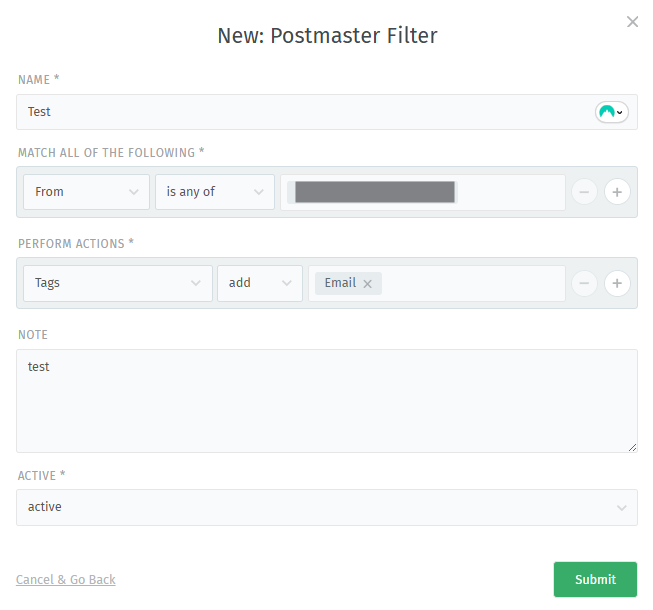Open the 'add' operation dropdown

[x=259, y=283]
